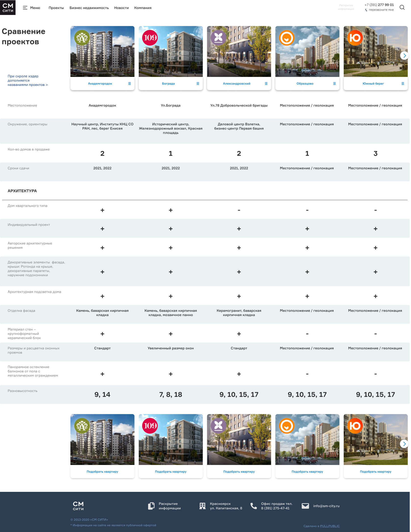Click the footer info@sm-city.ru email
Viewport: 411px width, 532px height.
pyautogui.click(x=326, y=506)
